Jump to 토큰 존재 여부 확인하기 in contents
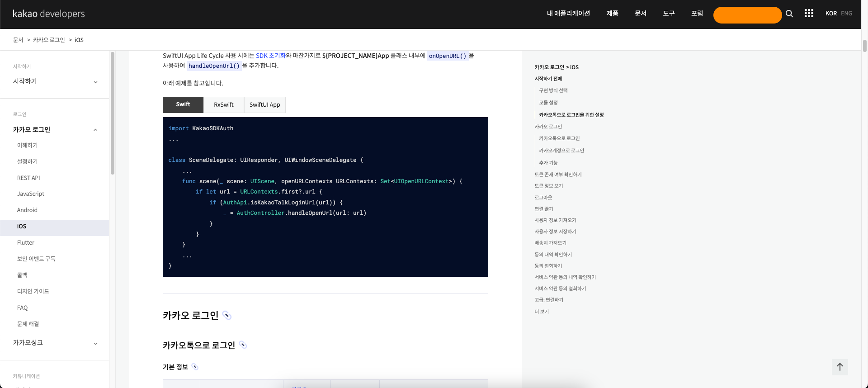868x388 pixels. 558,175
